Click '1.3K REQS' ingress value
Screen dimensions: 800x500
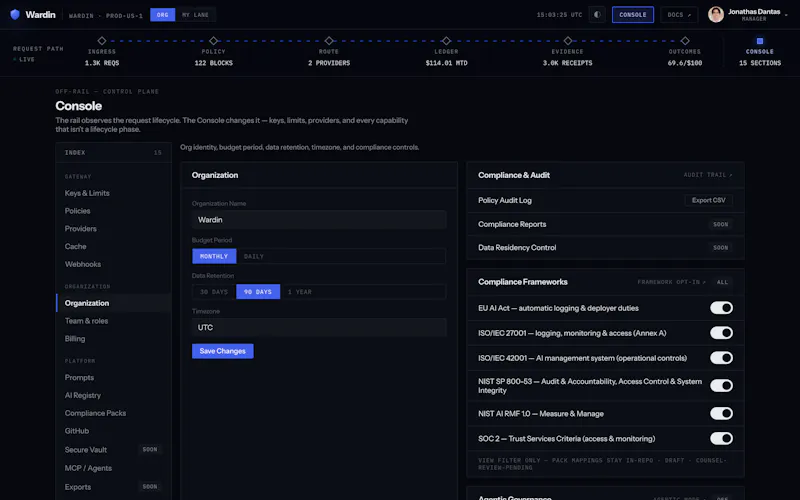[x=102, y=63]
